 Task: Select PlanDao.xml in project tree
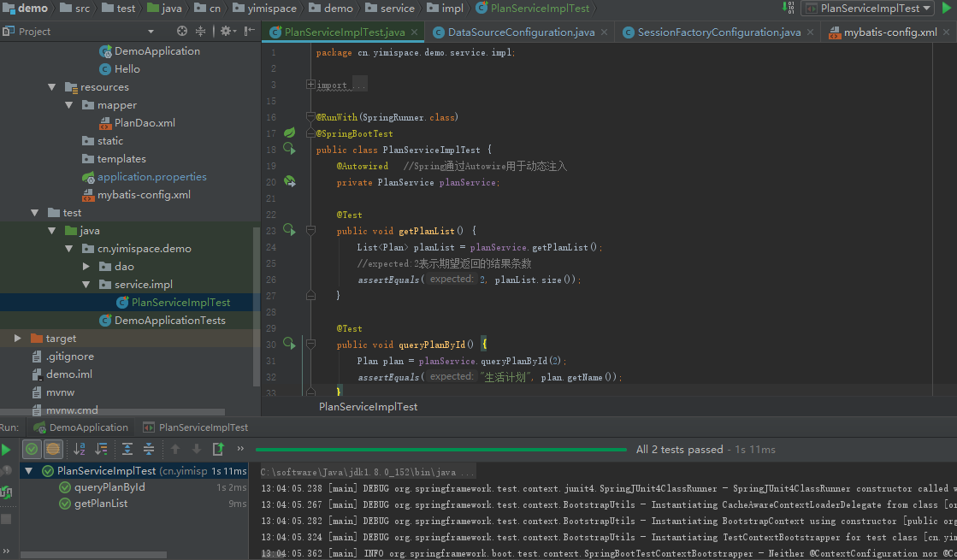pyautogui.click(x=138, y=122)
